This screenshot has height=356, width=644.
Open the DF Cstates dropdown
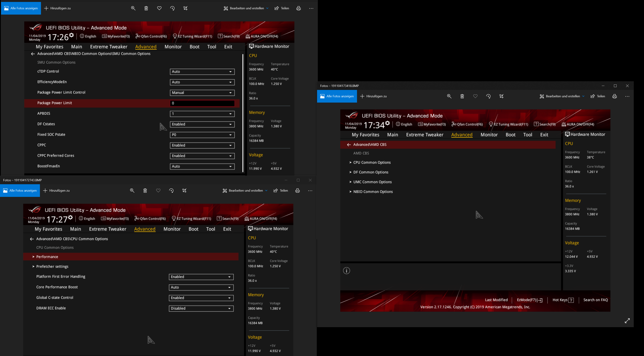click(202, 124)
